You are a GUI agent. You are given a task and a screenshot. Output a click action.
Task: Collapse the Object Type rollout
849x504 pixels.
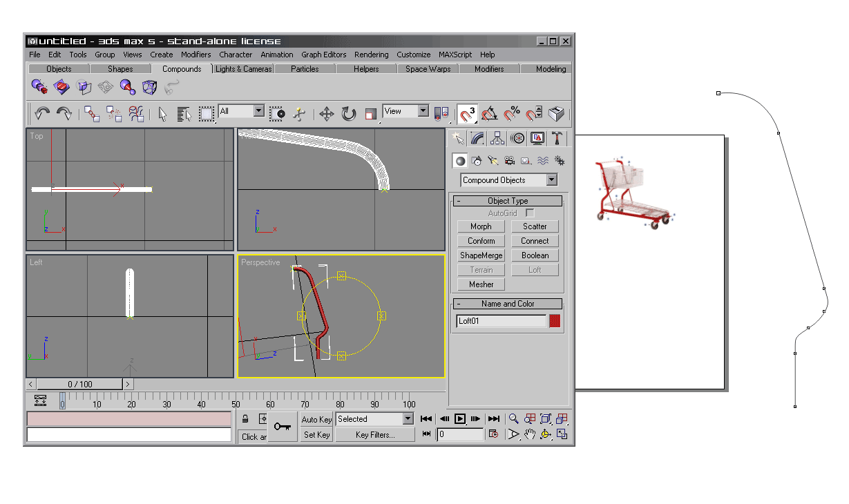tap(508, 201)
